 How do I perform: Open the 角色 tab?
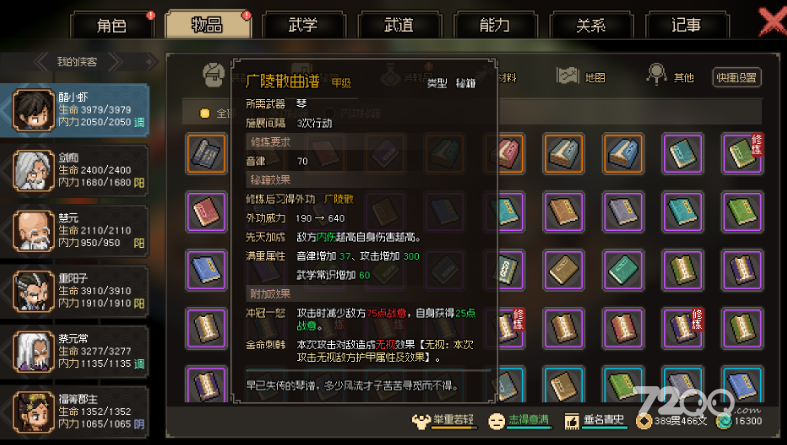(x=111, y=25)
